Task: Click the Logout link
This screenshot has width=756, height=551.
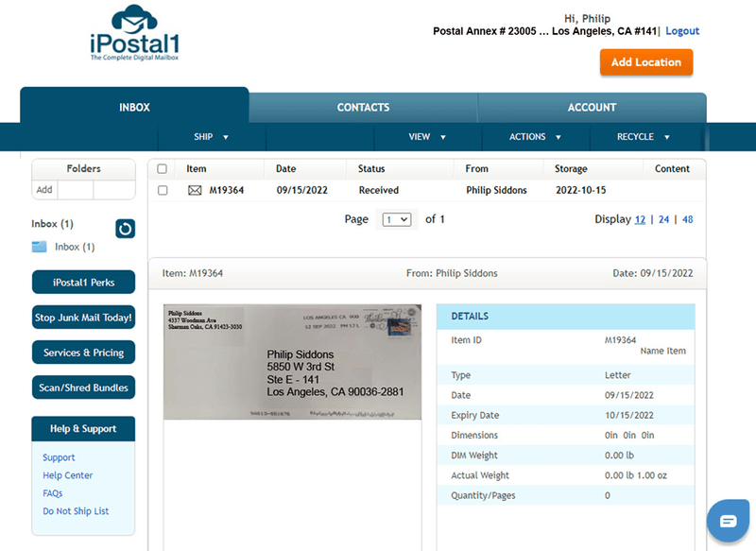Action: pyautogui.click(x=682, y=31)
